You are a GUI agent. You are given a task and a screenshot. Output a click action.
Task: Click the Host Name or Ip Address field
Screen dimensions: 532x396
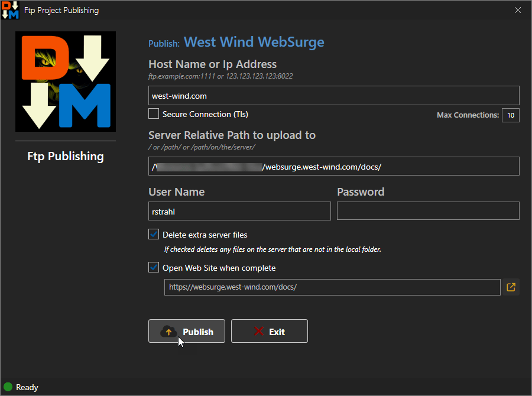click(x=333, y=96)
